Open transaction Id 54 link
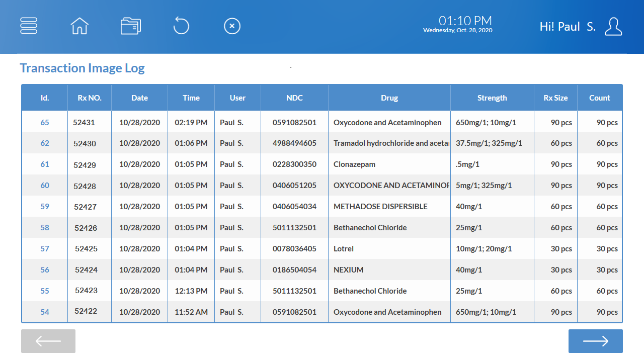Image resolution: width=644 pixels, height=362 pixels. pyautogui.click(x=45, y=312)
